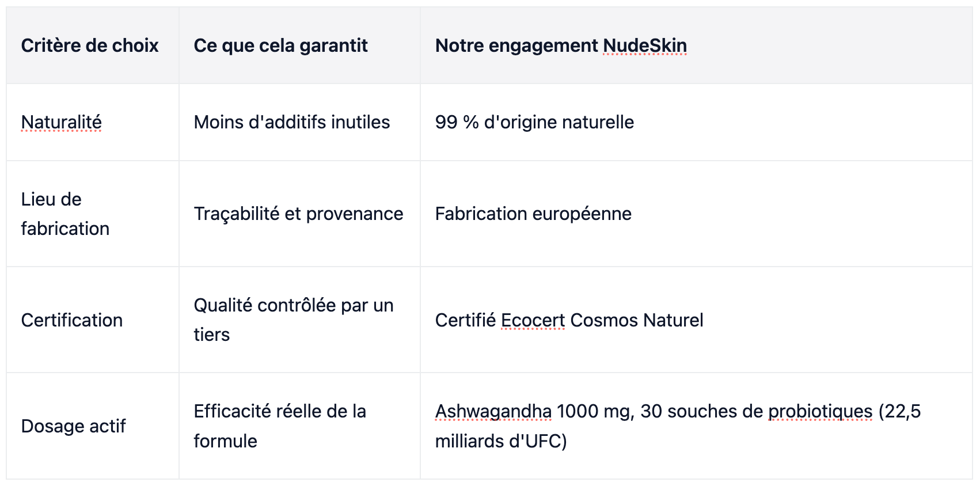Click the underlined word 'Ashwagandha'
Screen dimensions: 980x486
click(x=493, y=411)
